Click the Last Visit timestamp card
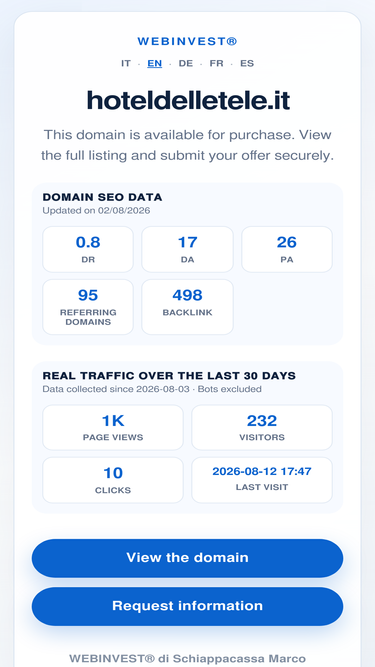375x667 pixels. [x=262, y=480]
